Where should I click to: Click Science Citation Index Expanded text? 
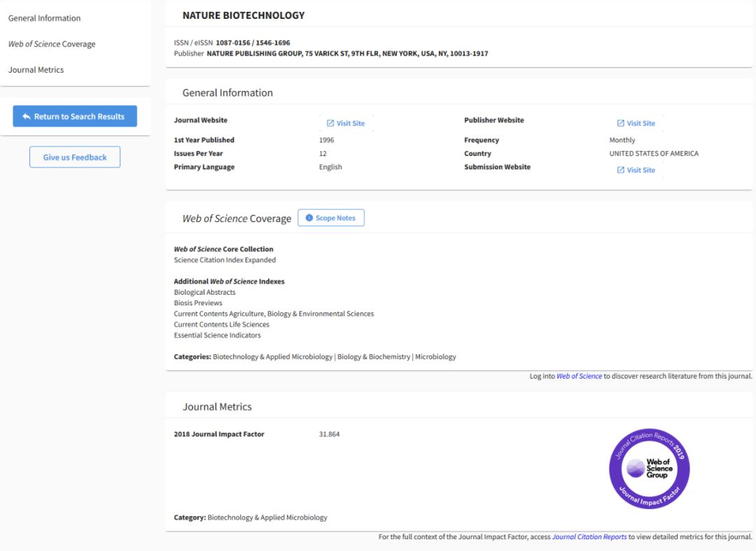pos(225,260)
